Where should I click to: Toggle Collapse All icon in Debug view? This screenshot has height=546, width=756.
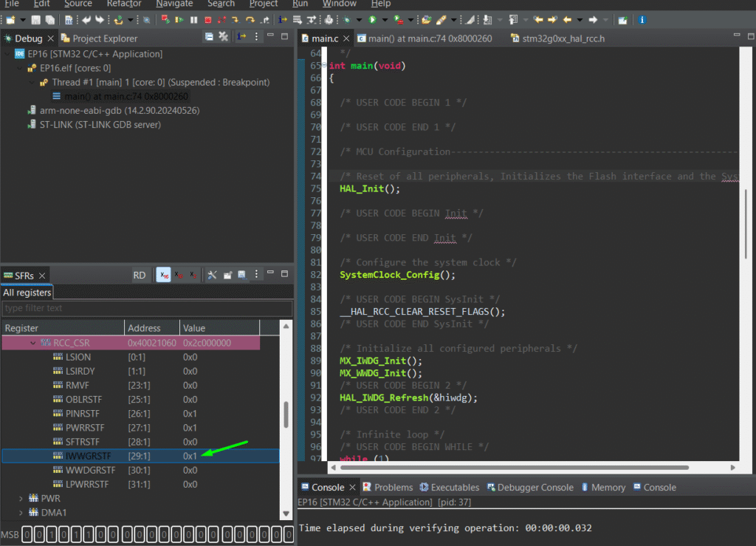click(x=209, y=37)
